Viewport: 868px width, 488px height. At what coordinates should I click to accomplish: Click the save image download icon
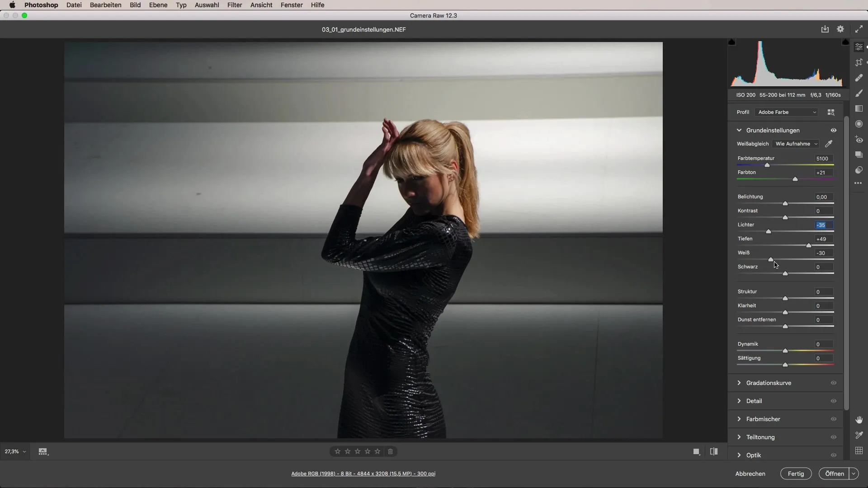coord(825,29)
